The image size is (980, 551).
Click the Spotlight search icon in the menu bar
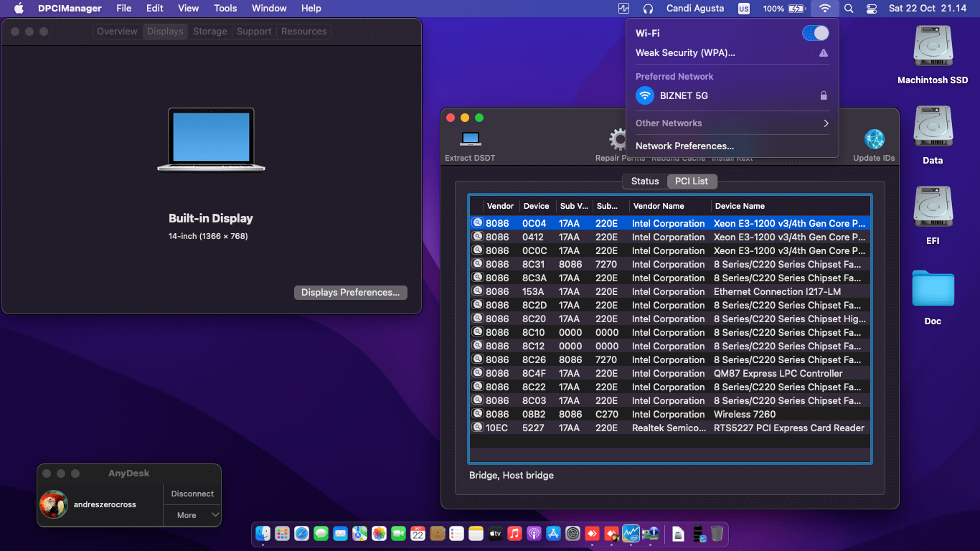pos(849,9)
